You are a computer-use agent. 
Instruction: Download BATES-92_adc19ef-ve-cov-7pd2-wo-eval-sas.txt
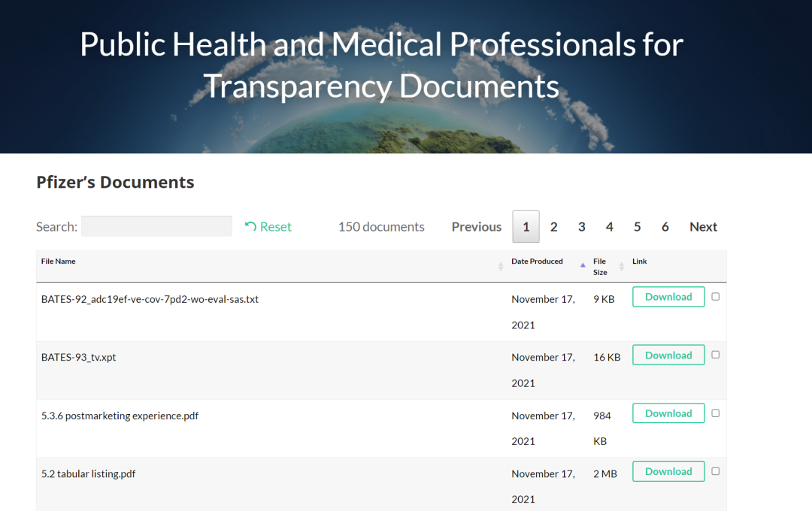(668, 297)
